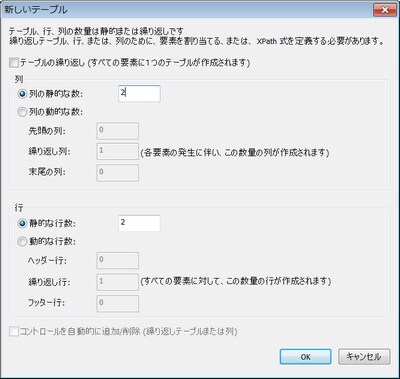Toggle the コントロールを自動的に追加/削除 checkbox
The height and width of the screenshot is (379, 400).
[14, 331]
